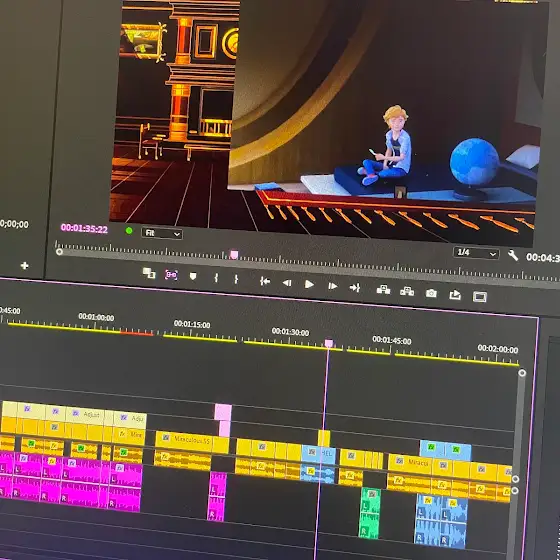Step back one frame in the monitor
The width and height of the screenshot is (560, 560).
287,283
